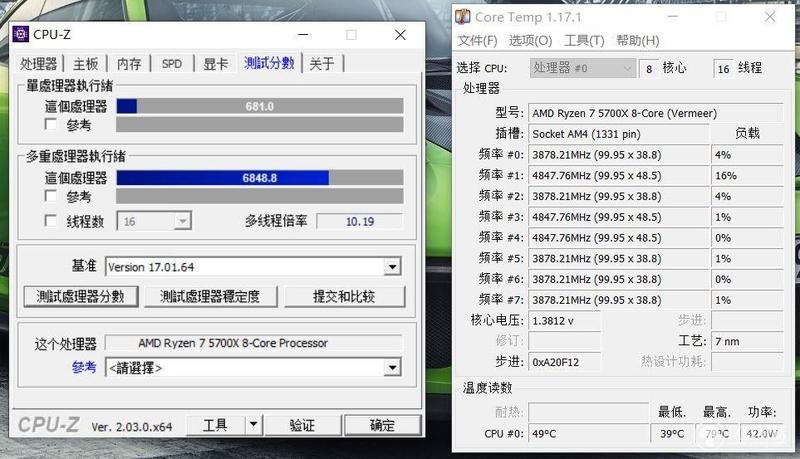Click the 核心 count field showing 8

click(x=649, y=68)
